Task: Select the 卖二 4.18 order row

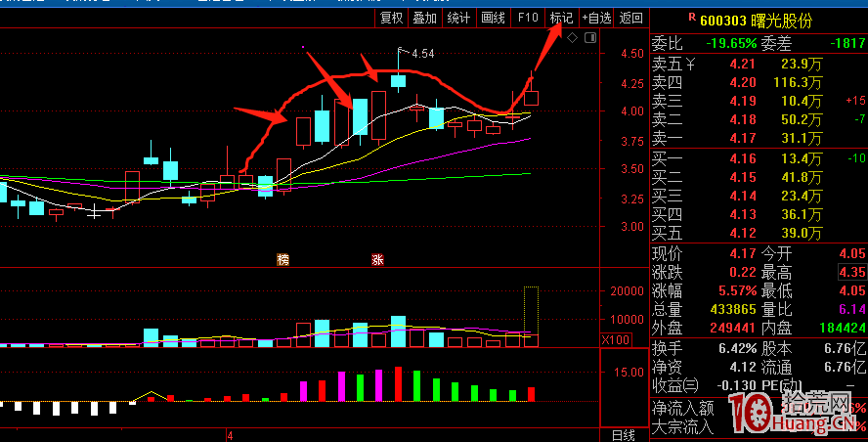Action: click(x=759, y=119)
